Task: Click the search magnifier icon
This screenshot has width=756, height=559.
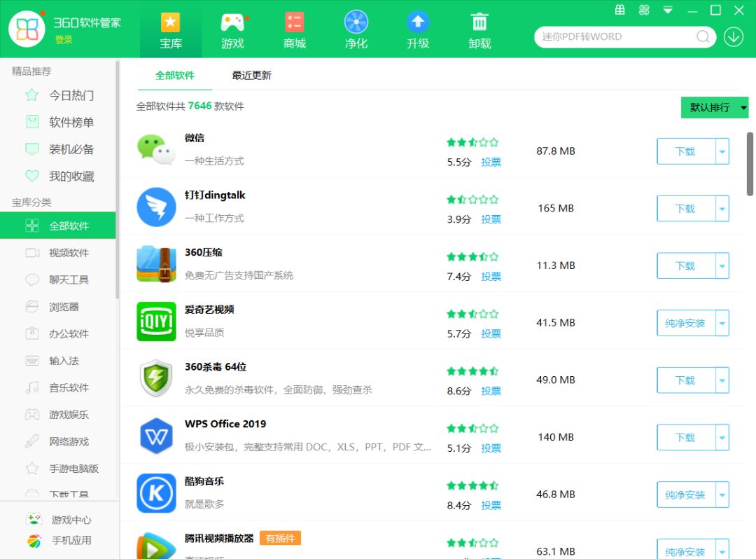Action: pyautogui.click(x=703, y=36)
